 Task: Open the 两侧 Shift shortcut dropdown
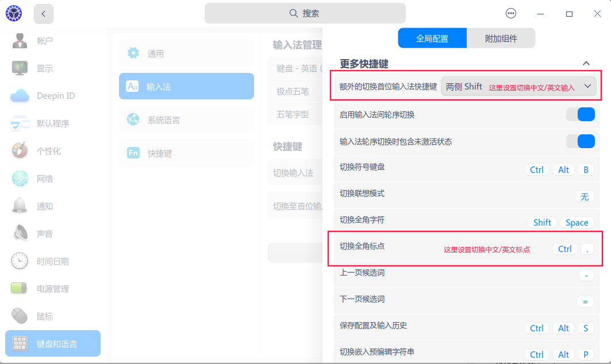(x=518, y=87)
